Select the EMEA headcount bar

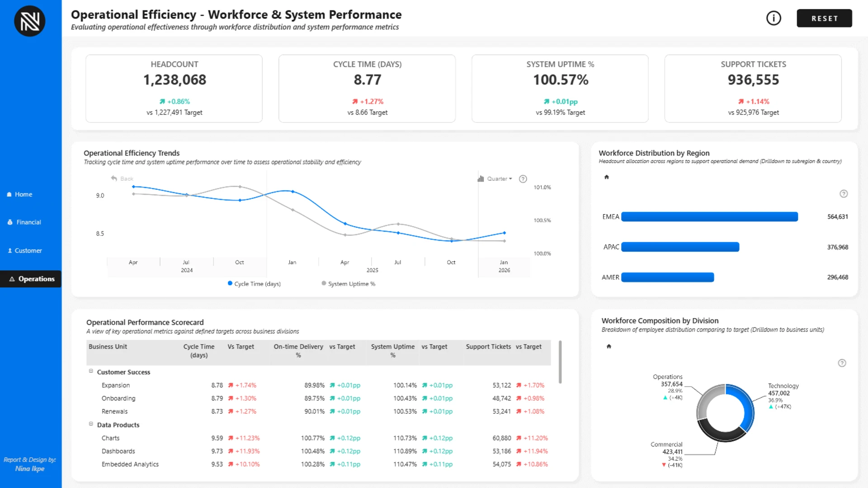click(709, 217)
